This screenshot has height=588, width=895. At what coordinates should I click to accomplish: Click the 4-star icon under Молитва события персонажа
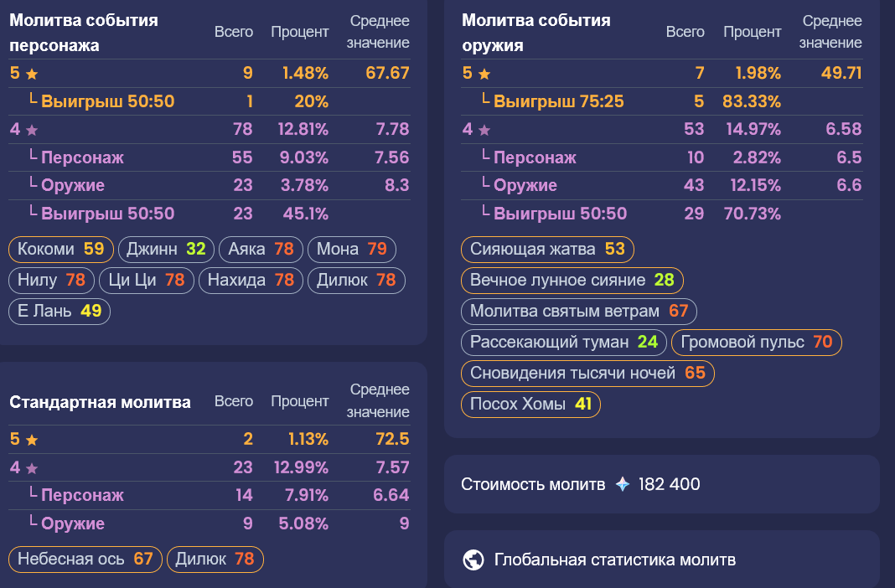[32, 130]
